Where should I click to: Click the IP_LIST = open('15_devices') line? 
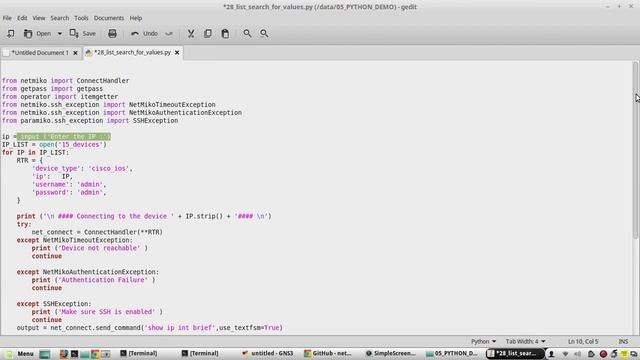[x=54, y=144]
